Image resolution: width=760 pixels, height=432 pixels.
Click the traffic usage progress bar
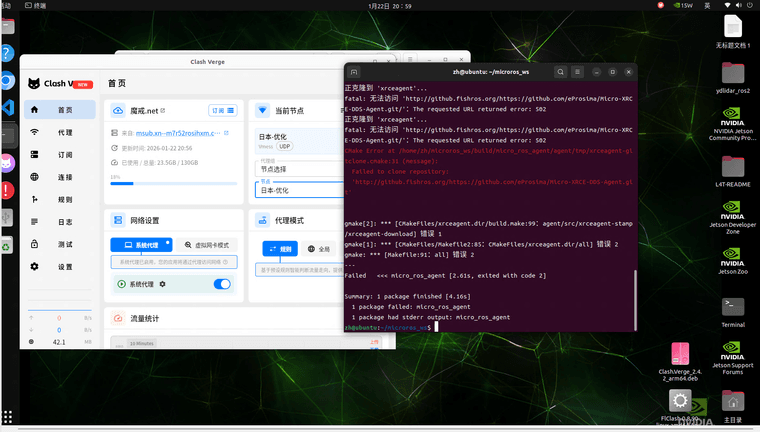[174, 183]
